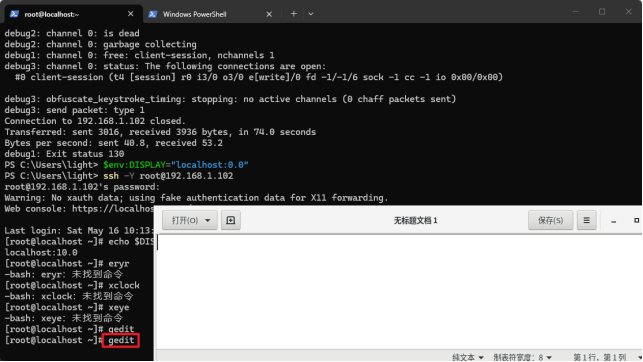
Task: Close the Windows Terminal window
Action: coord(628,12)
